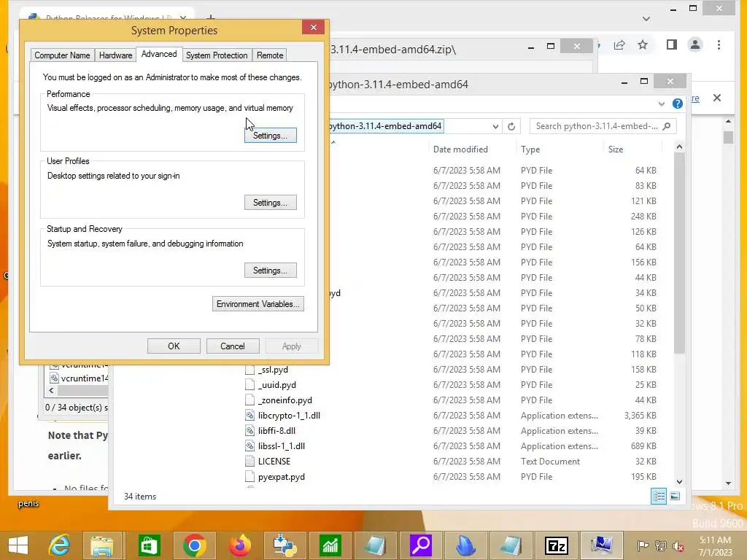Click the search magnifier icon in Explorer

[x=667, y=126]
